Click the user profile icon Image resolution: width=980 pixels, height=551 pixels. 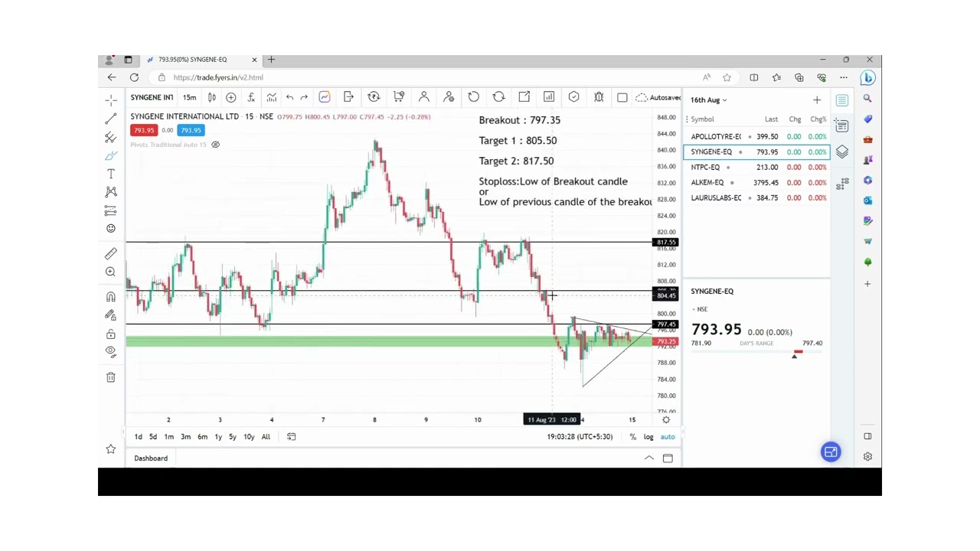(x=423, y=96)
